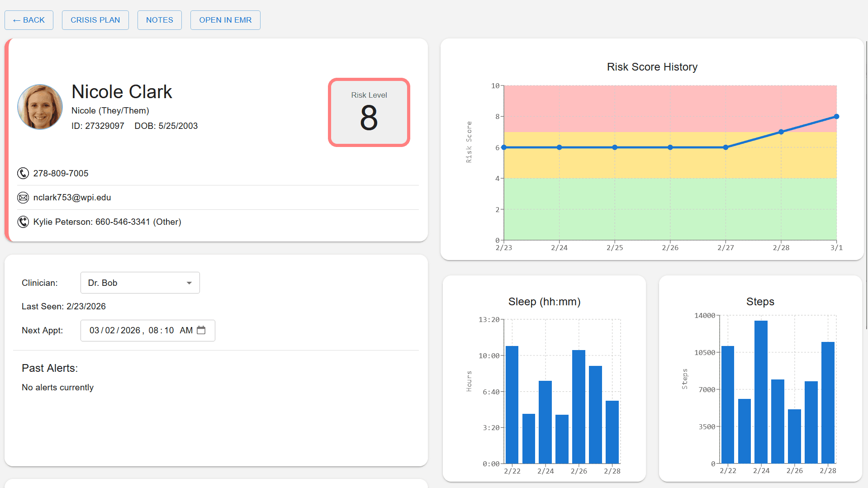The height and width of the screenshot is (488, 868).
Task: Open the CRISIS PLAN
Action: pos(95,20)
